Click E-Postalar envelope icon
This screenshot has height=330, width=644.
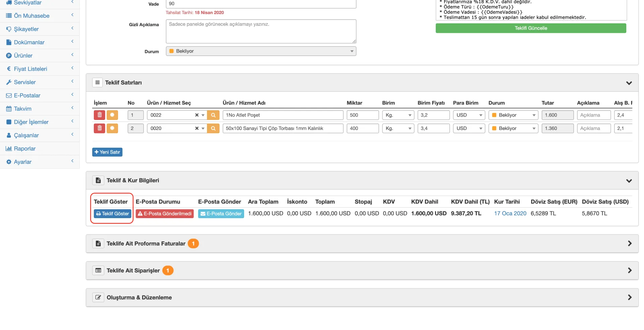pos(9,95)
